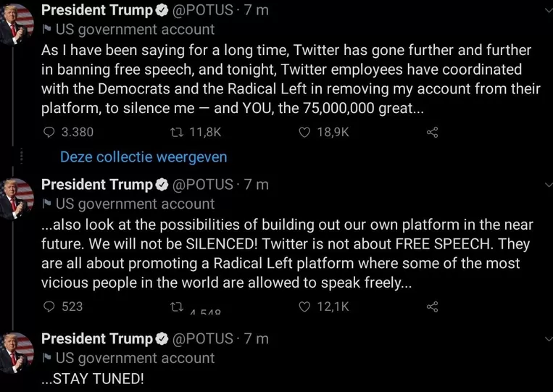Viewport: 553px width, 392px height.
Task: Click the profile avatar of the first tweet
Action: [17, 23]
